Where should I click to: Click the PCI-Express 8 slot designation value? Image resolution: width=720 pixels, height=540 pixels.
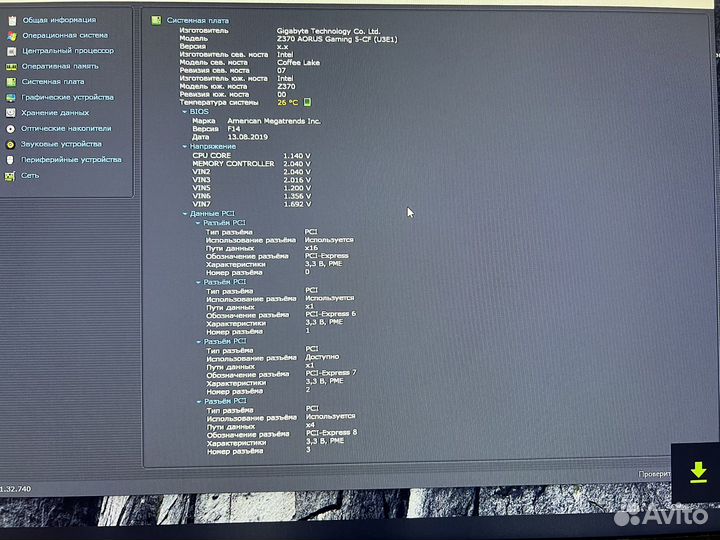331,433
